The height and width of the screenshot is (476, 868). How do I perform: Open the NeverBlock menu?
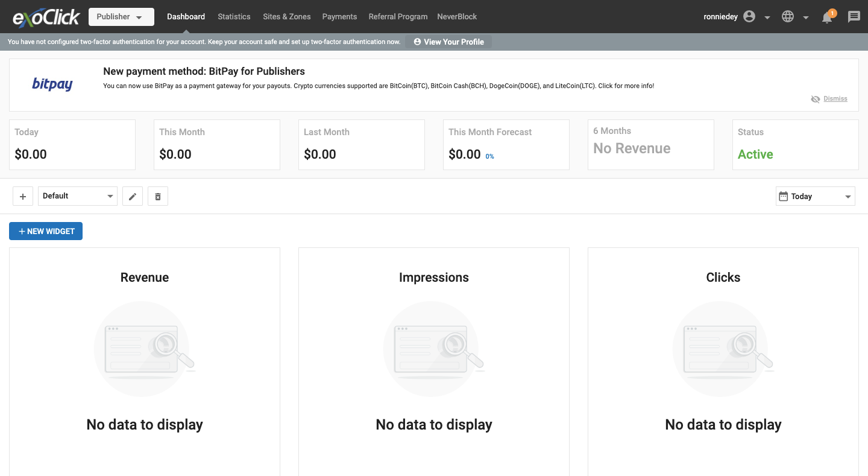point(457,17)
